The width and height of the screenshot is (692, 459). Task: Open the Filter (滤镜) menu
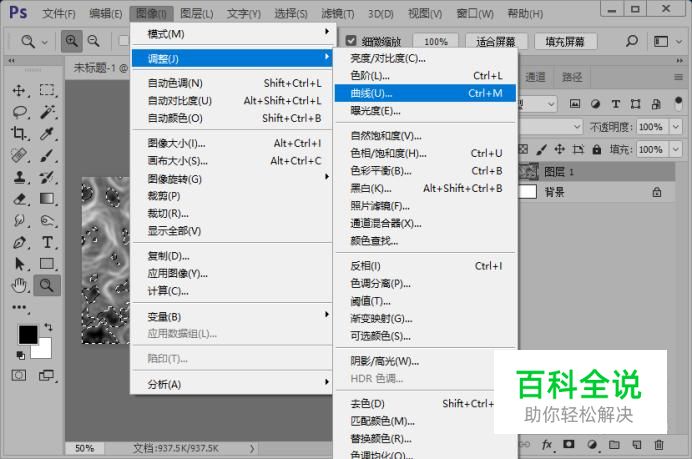tap(338, 14)
